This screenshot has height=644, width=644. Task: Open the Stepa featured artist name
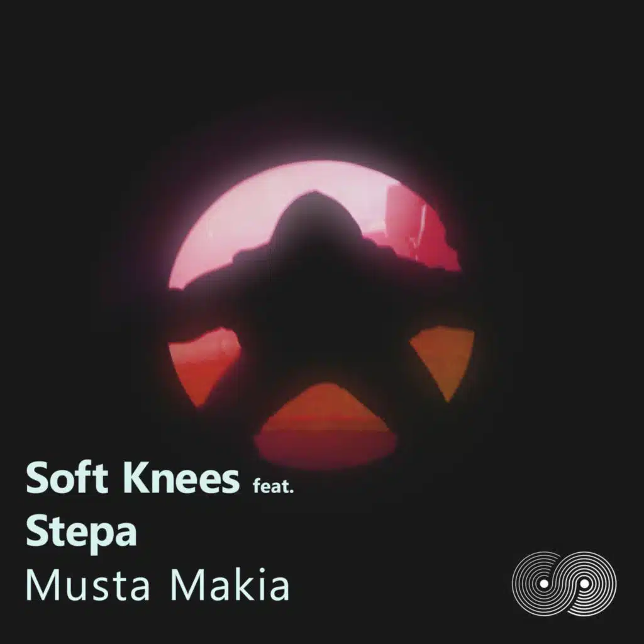click(x=81, y=532)
